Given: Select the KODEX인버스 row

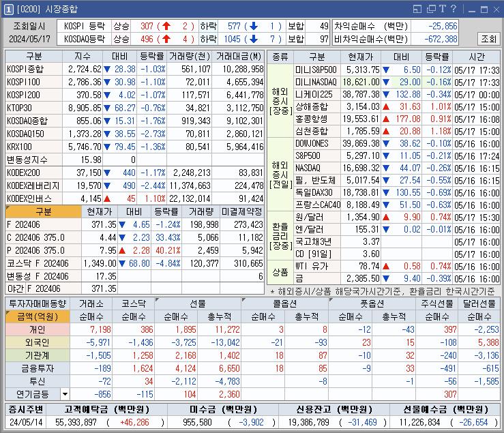Looking at the screenshot, I should (x=134, y=198).
